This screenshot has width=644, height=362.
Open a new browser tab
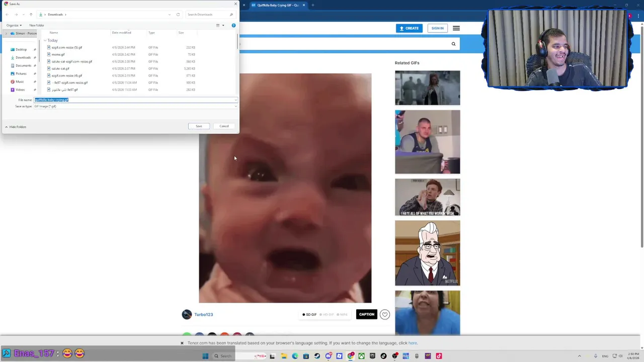pyautogui.click(x=312, y=5)
